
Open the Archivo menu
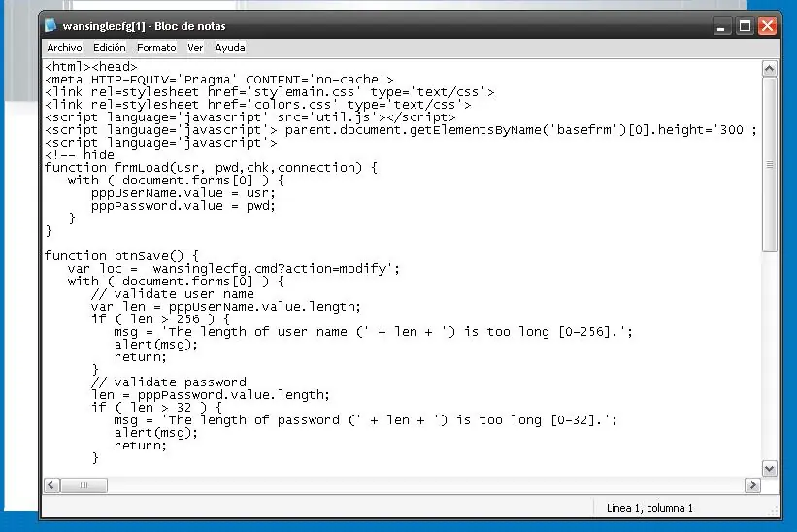tap(64, 48)
